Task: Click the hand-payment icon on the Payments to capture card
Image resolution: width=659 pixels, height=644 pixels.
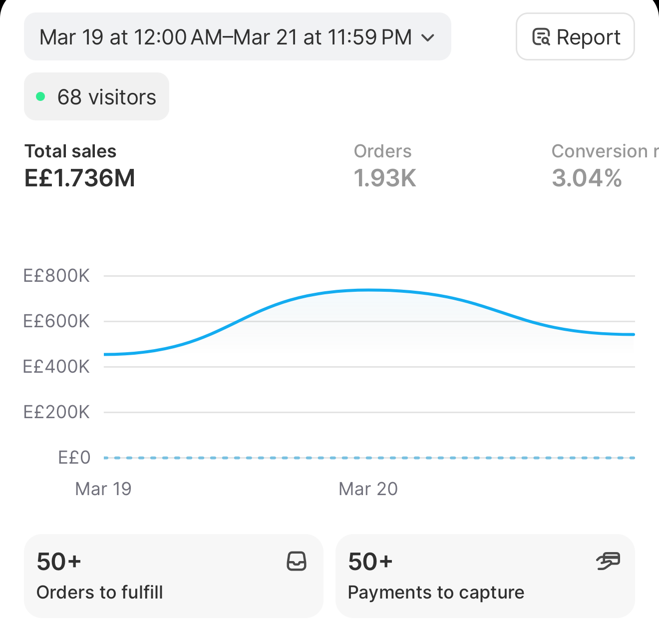Action: (608, 561)
